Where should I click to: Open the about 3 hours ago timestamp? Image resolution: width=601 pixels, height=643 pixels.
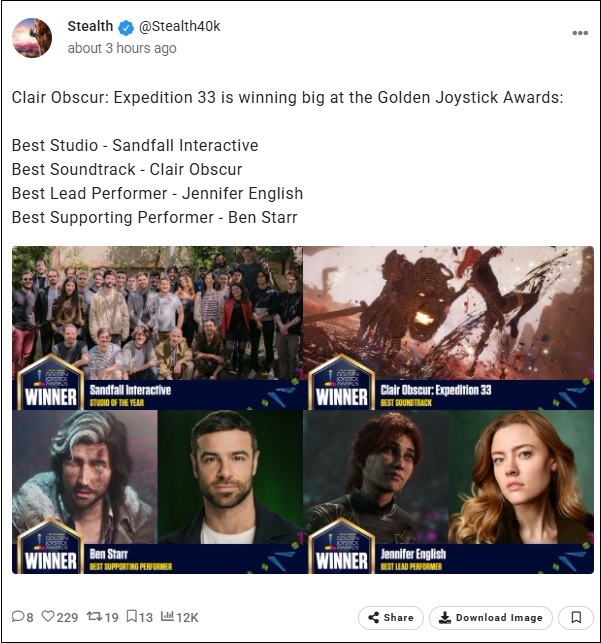click(122, 48)
